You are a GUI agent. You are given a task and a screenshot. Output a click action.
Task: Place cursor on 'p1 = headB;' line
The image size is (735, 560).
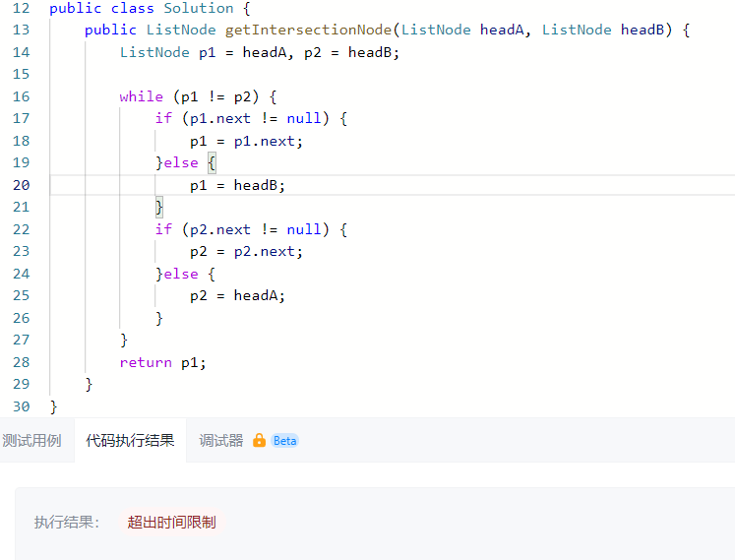(x=238, y=185)
